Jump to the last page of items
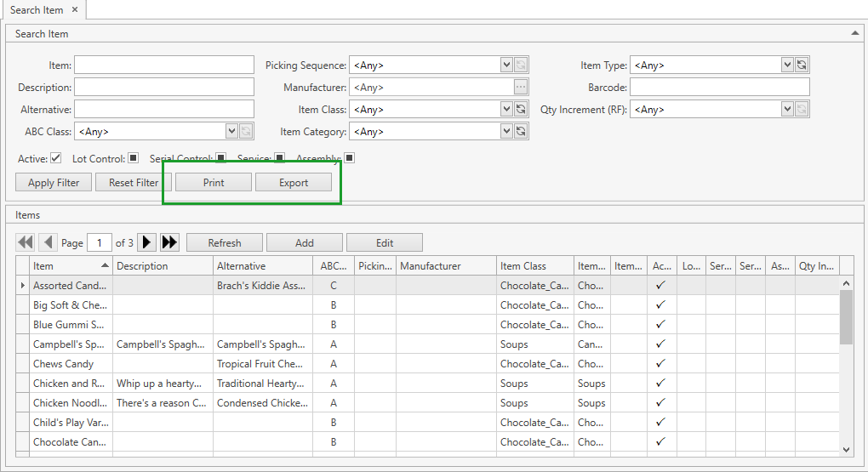Viewport: 868px width, 472px height. (x=169, y=242)
